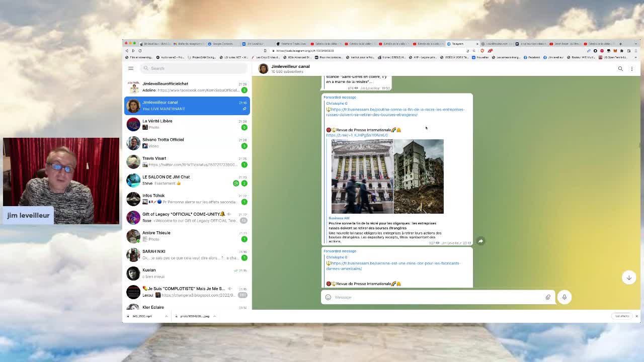This screenshot has width=644, height=362.
Task: Click Jimleveilleur canal header avatar
Action: click(263, 69)
